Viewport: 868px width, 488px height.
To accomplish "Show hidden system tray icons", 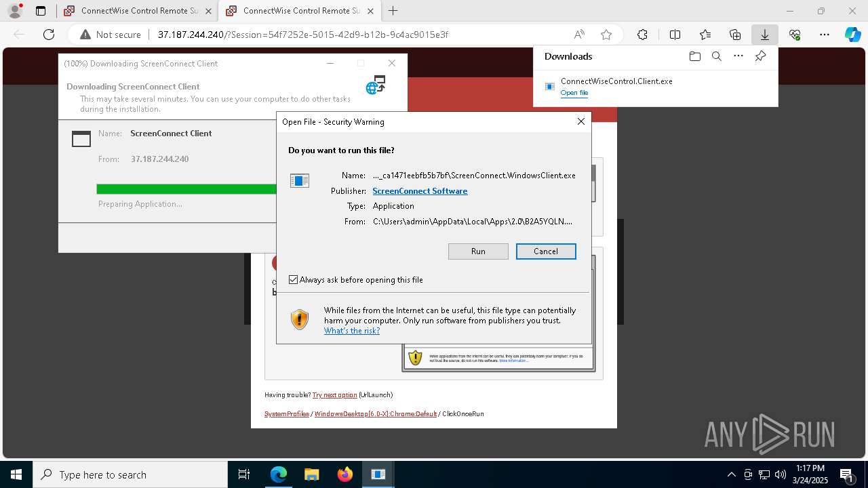I will click(x=731, y=474).
